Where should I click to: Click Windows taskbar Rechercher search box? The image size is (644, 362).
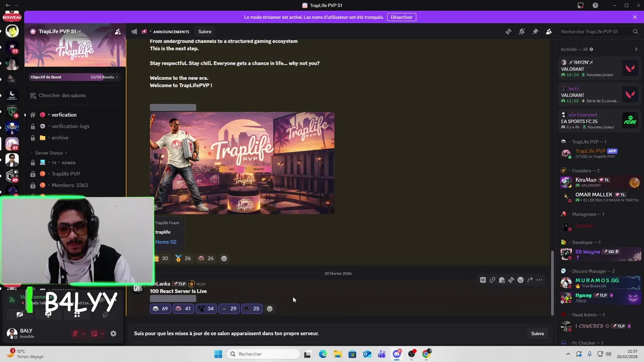[263, 354]
